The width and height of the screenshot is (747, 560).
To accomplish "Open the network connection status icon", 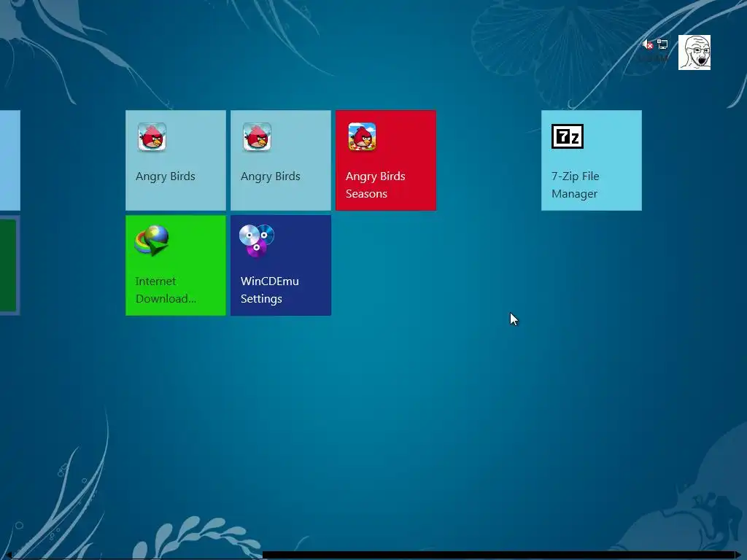I will pyautogui.click(x=662, y=44).
